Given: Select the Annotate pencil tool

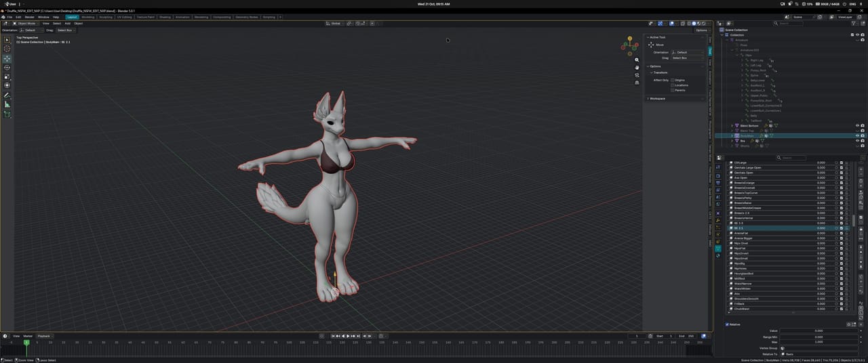Looking at the screenshot, I should tap(7, 95).
